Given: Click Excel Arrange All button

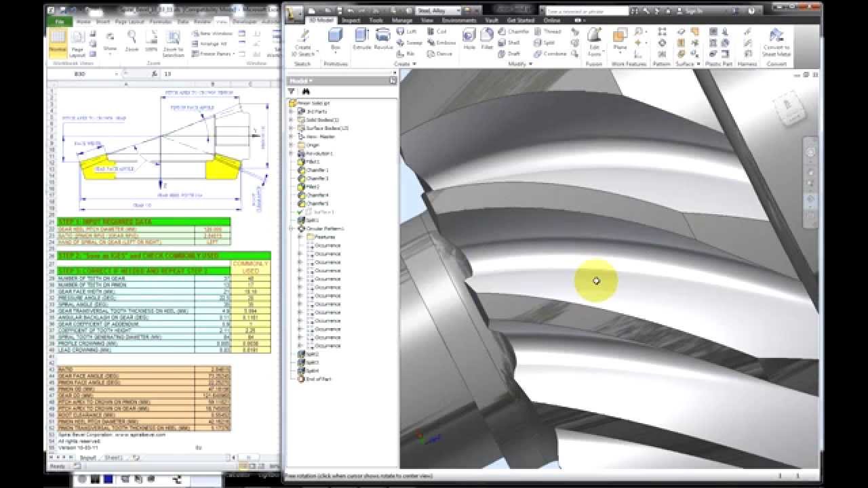Looking at the screenshot, I should coord(210,43).
